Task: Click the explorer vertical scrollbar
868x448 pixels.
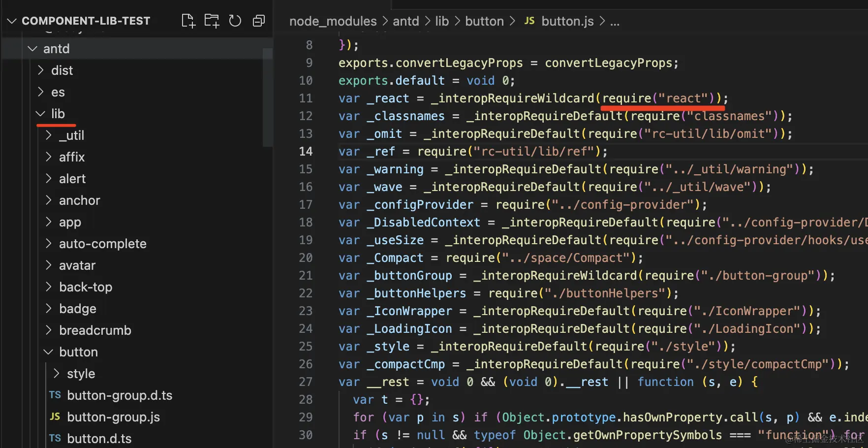Action: coord(268,97)
